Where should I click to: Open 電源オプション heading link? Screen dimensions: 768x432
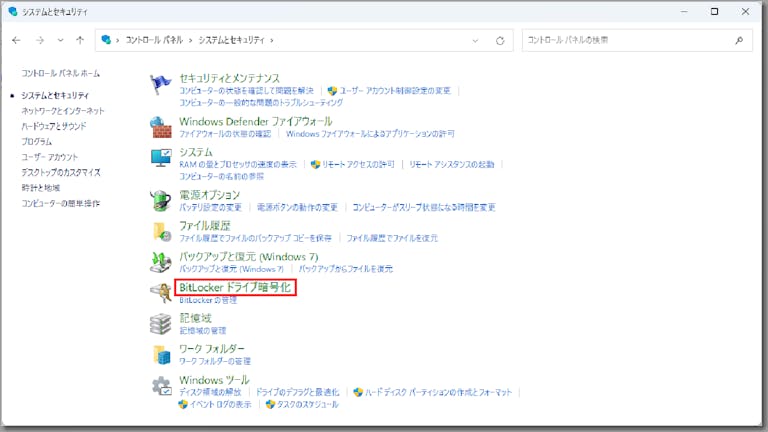coord(210,195)
